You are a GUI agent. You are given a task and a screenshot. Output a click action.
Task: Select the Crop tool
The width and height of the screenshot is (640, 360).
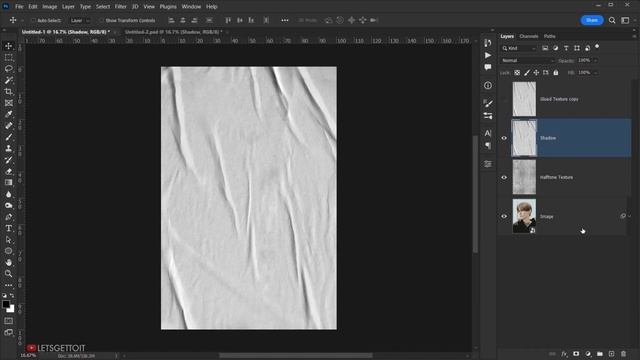(x=9, y=91)
